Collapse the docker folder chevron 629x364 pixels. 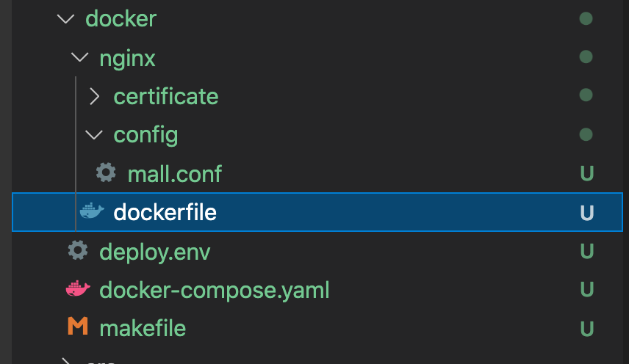pos(66,18)
